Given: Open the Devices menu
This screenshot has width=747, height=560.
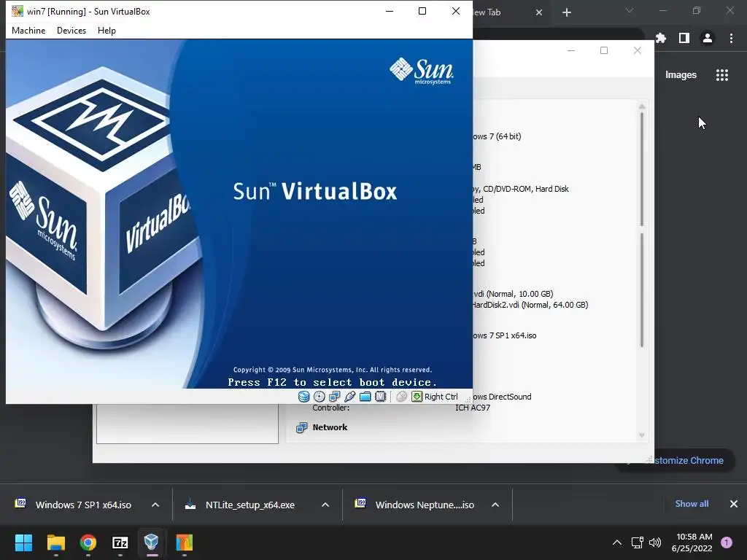Looking at the screenshot, I should [71, 31].
